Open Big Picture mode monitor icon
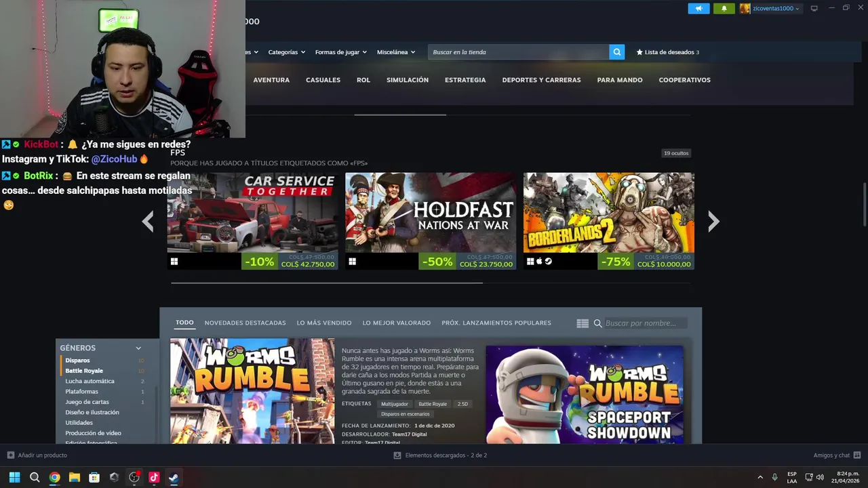The image size is (868, 488). pos(814,8)
